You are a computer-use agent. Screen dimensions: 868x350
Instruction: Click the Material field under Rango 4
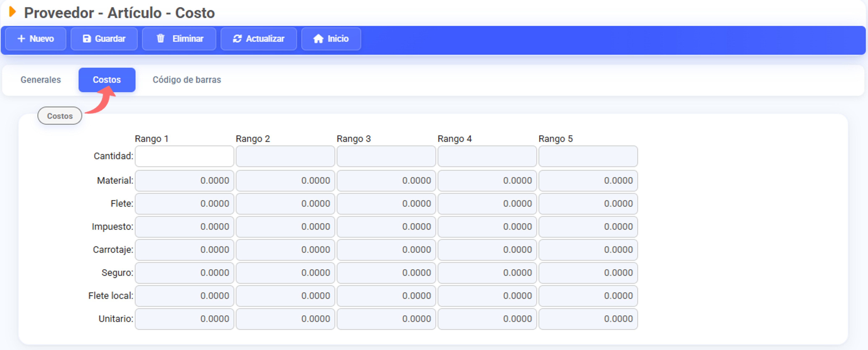[x=487, y=181]
